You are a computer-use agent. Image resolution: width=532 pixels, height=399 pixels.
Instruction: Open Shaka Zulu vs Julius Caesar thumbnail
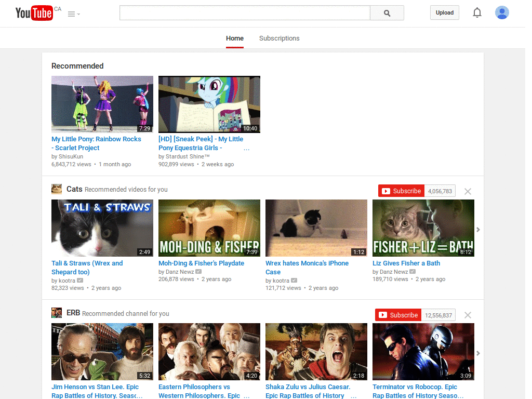click(x=316, y=352)
